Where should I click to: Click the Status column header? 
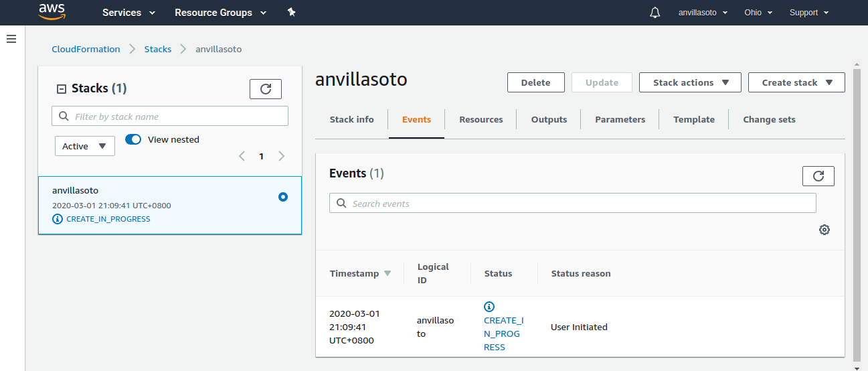pyautogui.click(x=498, y=273)
